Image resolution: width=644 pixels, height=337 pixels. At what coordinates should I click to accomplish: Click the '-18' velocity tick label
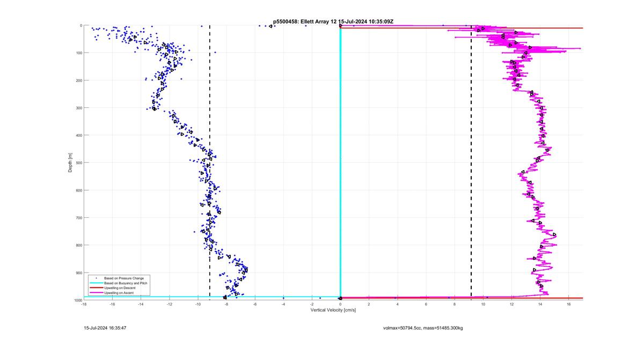[84, 304]
